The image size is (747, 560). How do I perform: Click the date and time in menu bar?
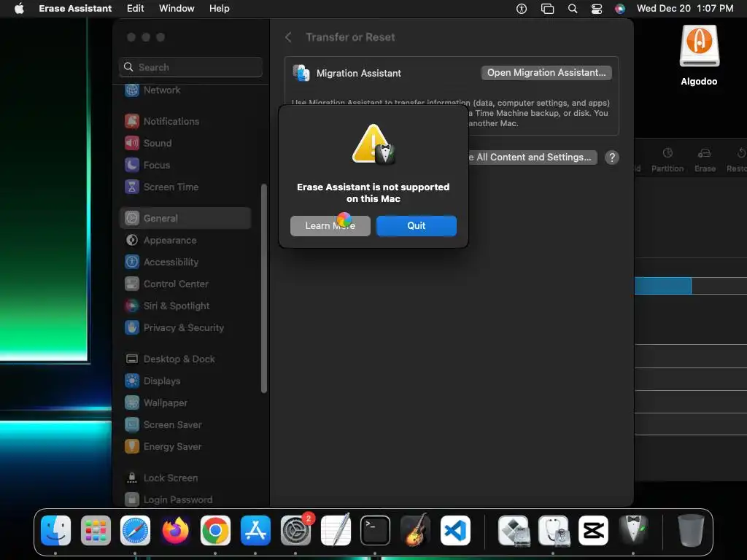pyautogui.click(x=684, y=9)
